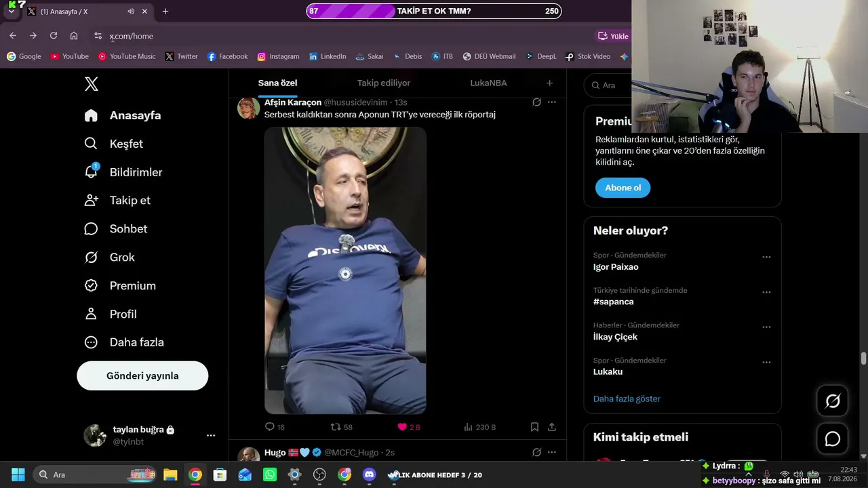Click the Abone ol button

coord(623,188)
